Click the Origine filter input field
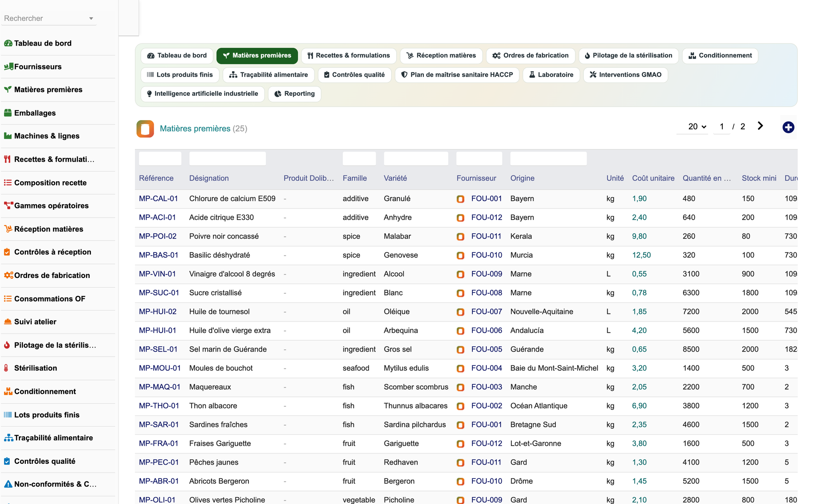815x504 pixels. pyautogui.click(x=548, y=159)
